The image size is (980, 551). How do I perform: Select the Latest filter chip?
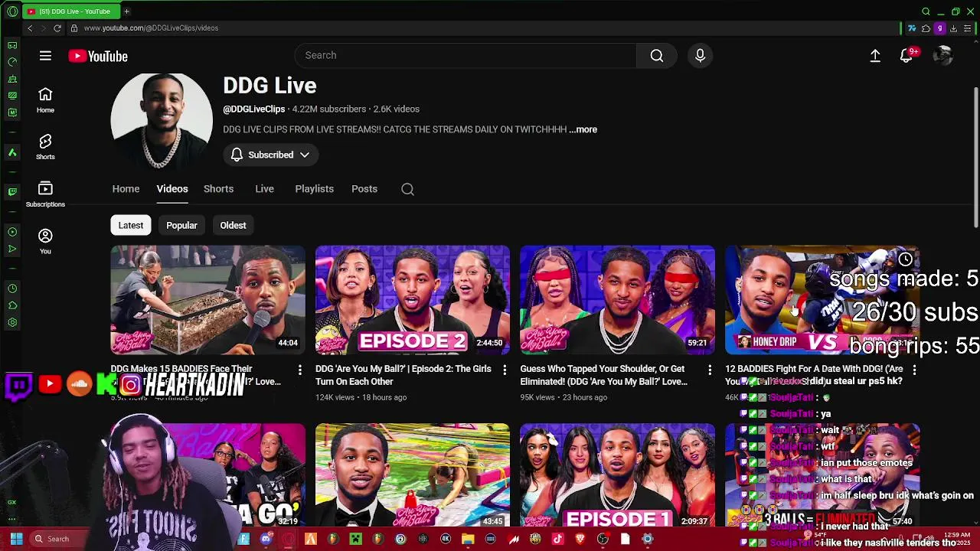click(x=130, y=225)
